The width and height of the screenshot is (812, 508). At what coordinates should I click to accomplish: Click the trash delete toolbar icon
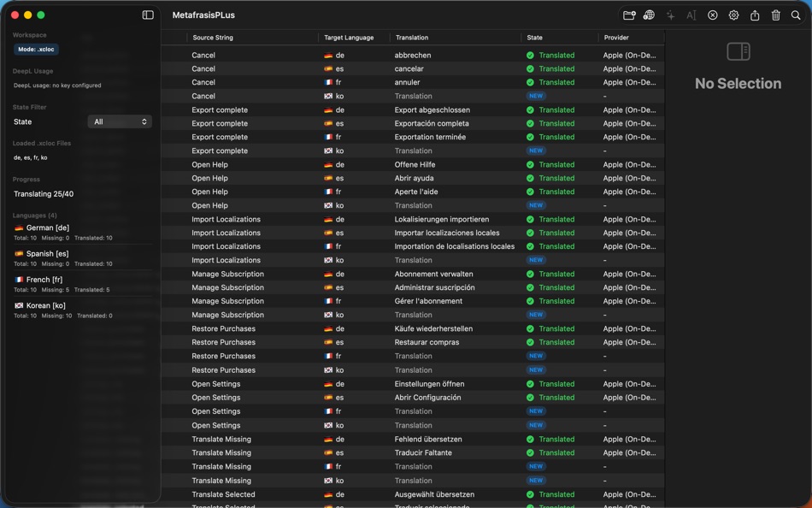776,15
